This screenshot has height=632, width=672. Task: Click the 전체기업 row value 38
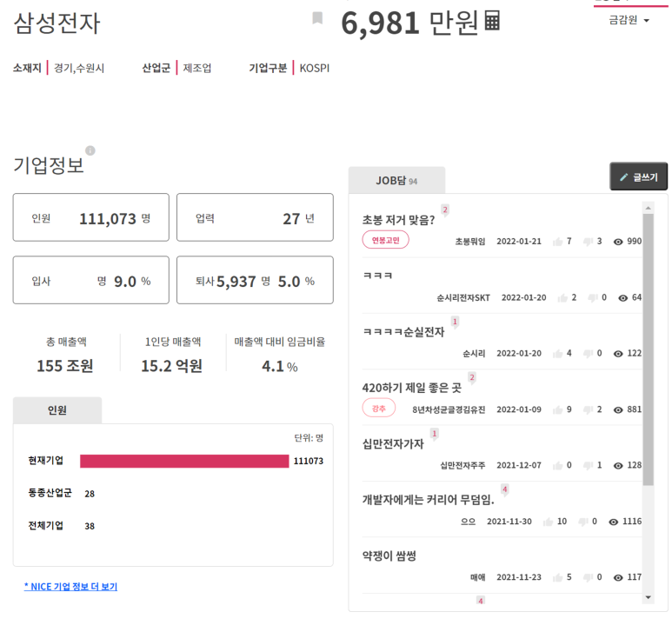coord(90,526)
